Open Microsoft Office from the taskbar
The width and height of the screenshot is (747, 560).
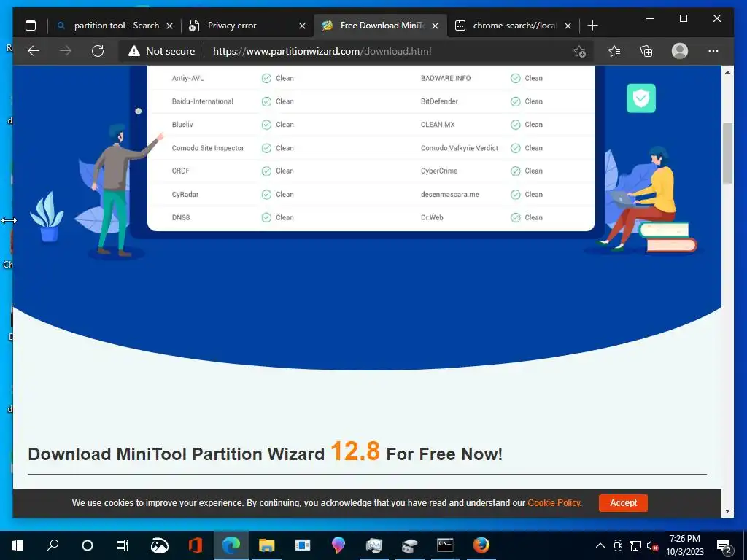(x=196, y=545)
